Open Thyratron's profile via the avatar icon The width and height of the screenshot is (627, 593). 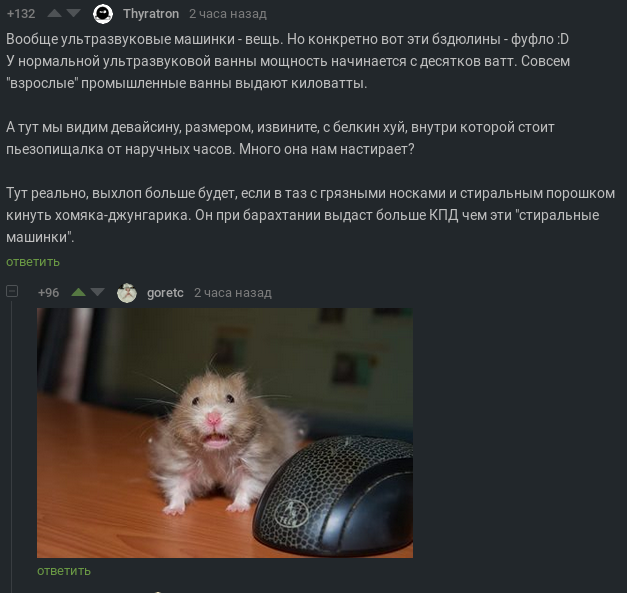103,14
